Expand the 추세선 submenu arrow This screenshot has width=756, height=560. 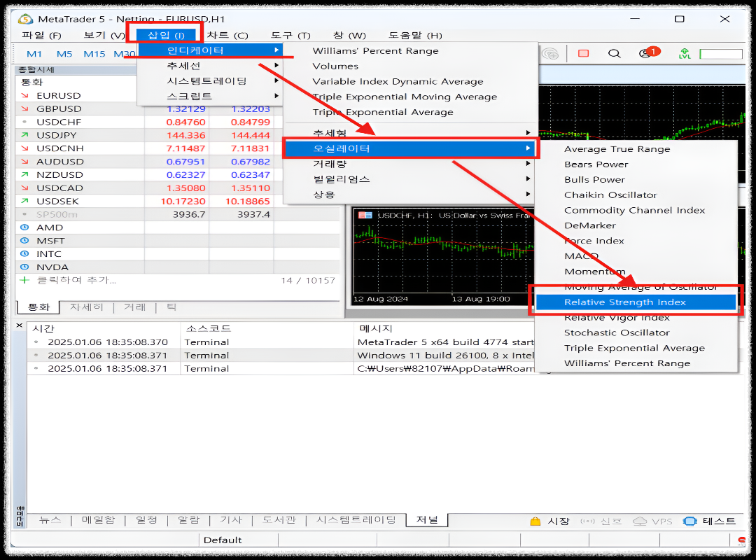pos(276,65)
